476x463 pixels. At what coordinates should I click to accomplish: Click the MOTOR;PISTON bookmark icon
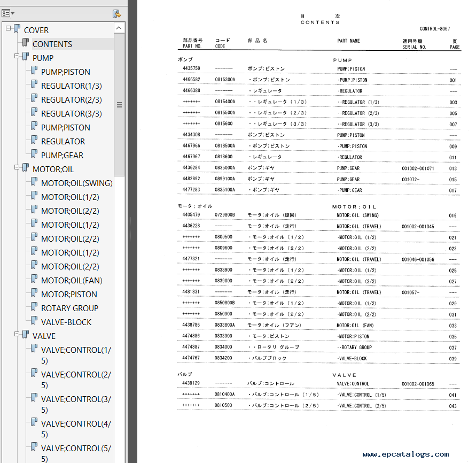pos(34,293)
